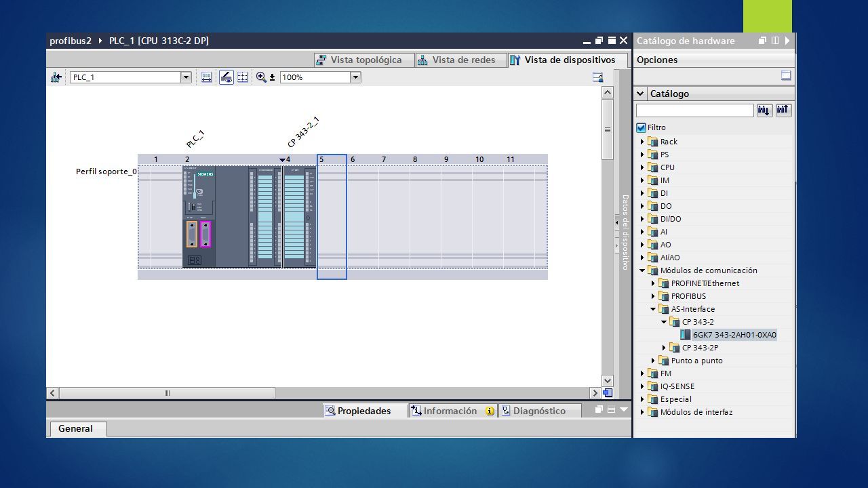Screen dimensions: 868x488
Task: Click the yellow info badge on Información tab
Action: 490,411
